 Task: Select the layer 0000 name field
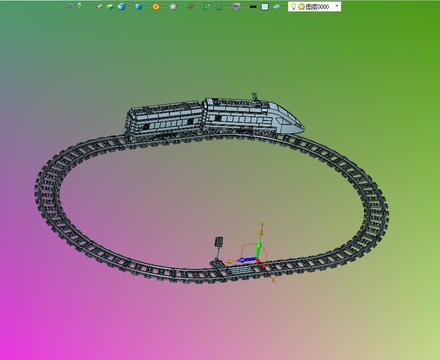(x=317, y=7)
